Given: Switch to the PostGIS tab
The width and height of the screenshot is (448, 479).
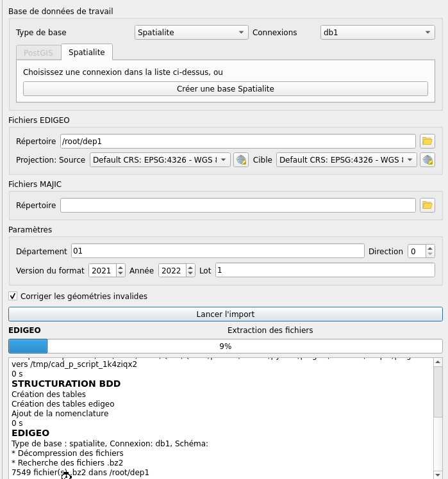Looking at the screenshot, I should (38, 53).
